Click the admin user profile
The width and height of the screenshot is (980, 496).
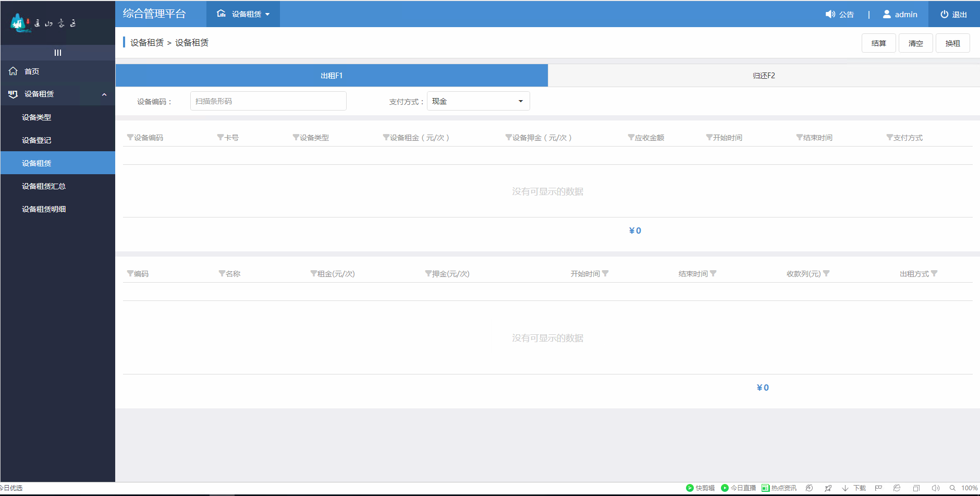pos(900,15)
